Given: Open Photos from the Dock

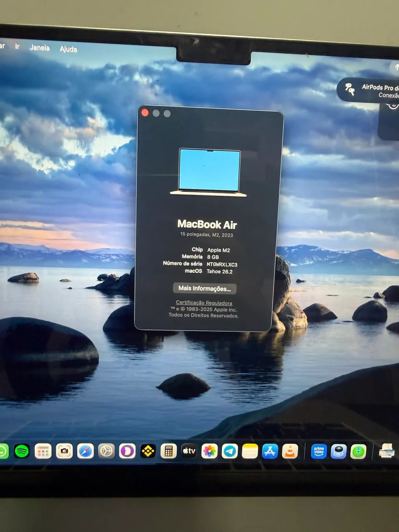Looking at the screenshot, I should (209, 451).
